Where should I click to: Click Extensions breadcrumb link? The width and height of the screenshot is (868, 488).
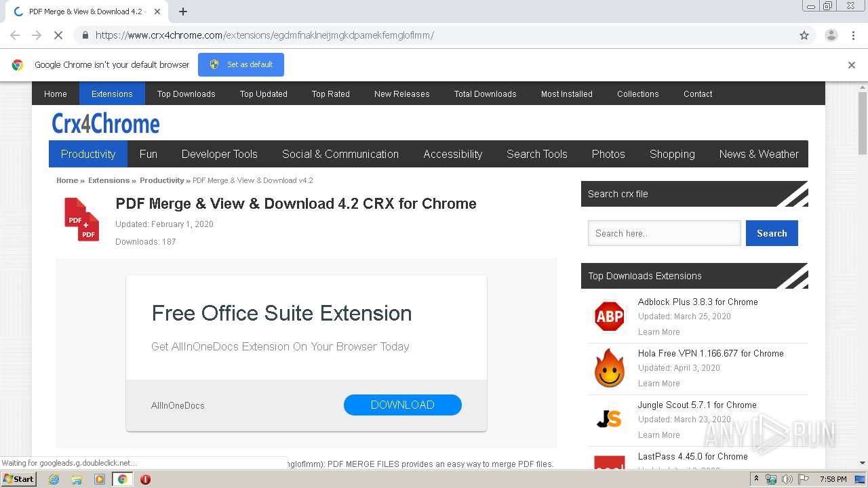[x=108, y=180]
